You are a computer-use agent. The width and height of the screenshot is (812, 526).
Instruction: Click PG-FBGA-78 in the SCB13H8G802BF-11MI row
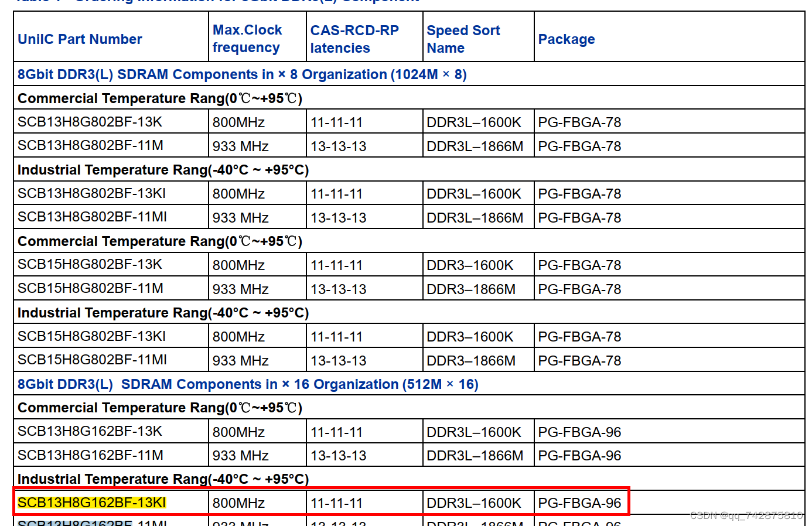tap(579, 218)
